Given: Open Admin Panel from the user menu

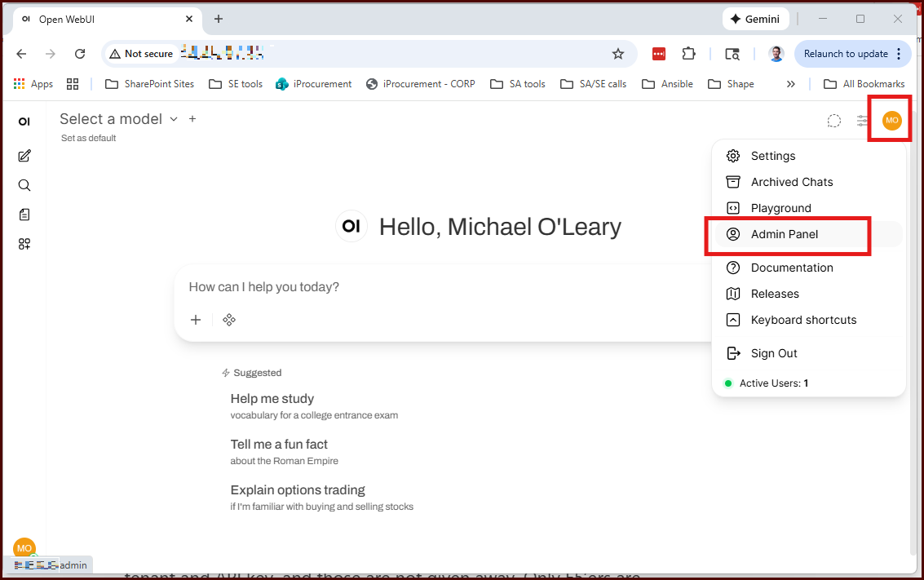Looking at the screenshot, I should 784,234.
